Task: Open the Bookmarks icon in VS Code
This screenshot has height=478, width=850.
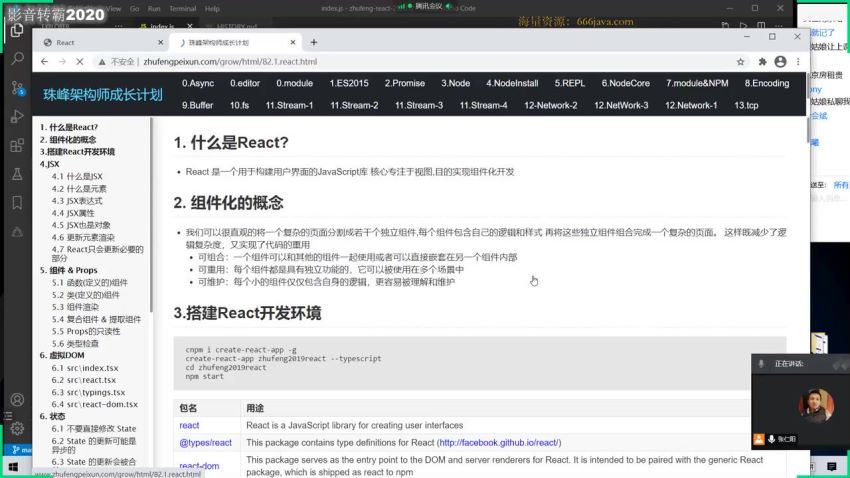Action: click(x=17, y=203)
